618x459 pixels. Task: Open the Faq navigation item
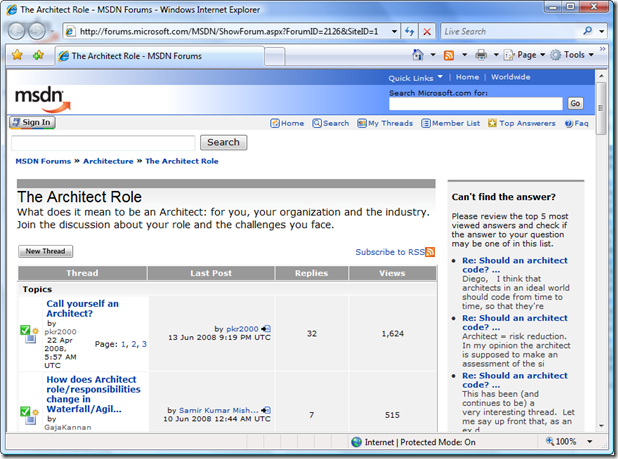(576, 123)
